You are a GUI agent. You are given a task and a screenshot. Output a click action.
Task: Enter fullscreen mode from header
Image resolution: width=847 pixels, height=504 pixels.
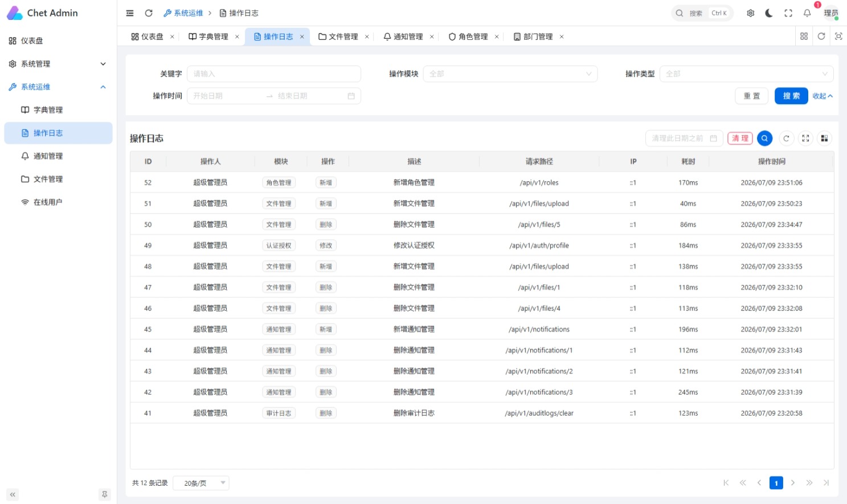click(788, 13)
